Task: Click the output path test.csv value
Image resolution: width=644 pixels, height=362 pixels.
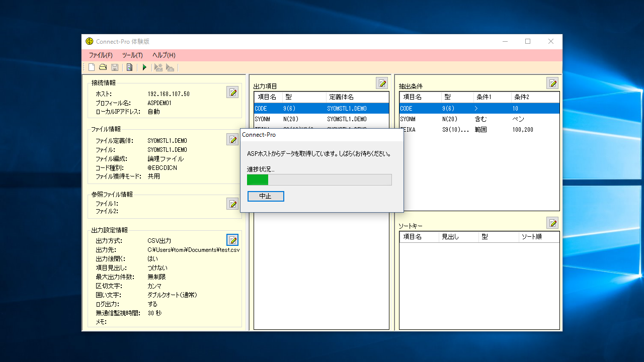Action: point(193,250)
